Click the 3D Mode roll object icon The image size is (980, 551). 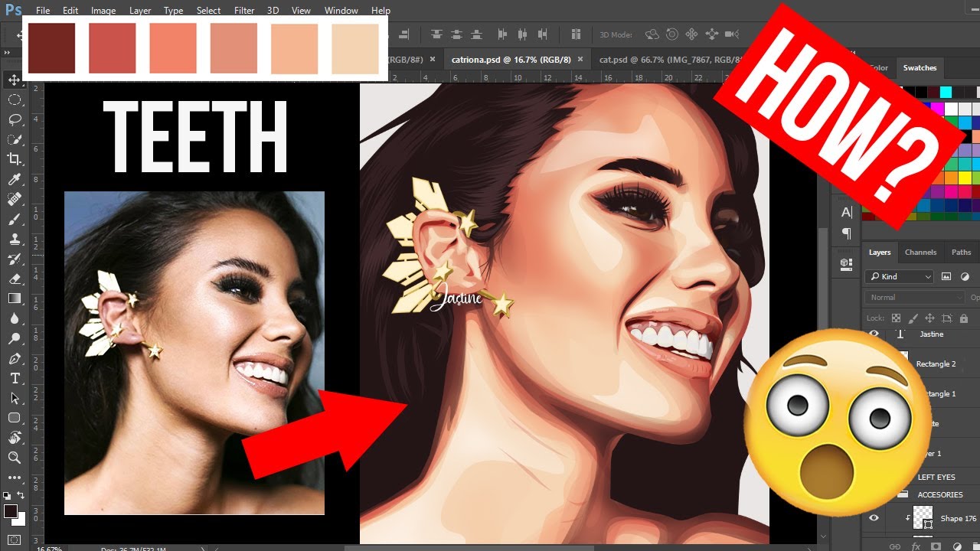(672, 34)
